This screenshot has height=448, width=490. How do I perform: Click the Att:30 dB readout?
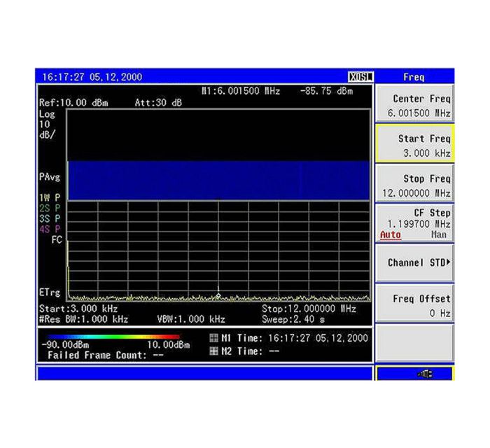pos(158,103)
